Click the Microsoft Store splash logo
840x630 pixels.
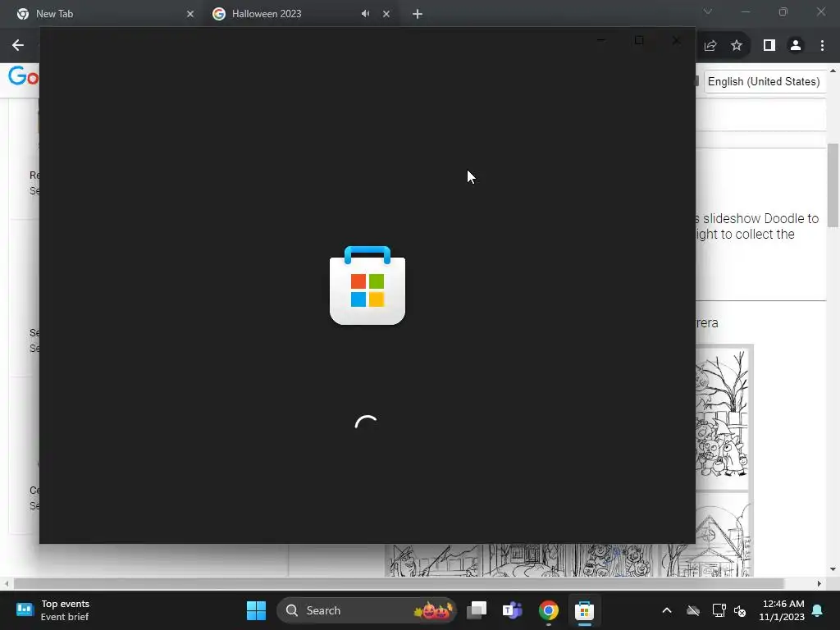(x=367, y=285)
